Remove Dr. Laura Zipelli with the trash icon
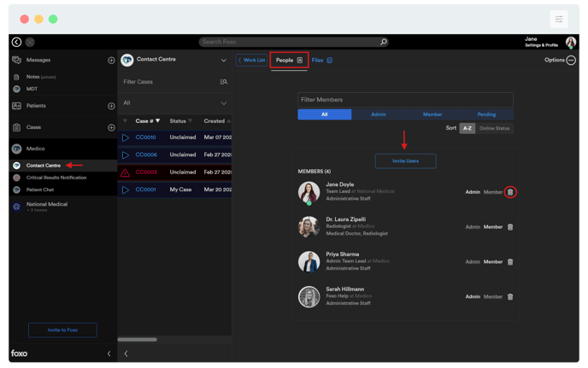Image resolution: width=588 pixels, height=368 pixels. pyautogui.click(x=510, y=227)
